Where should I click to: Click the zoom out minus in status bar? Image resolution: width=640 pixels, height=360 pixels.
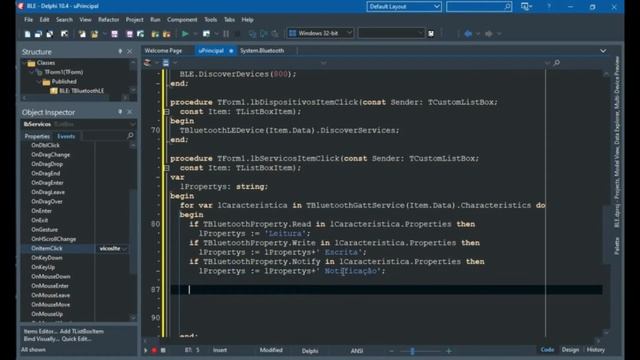(x=392, y=351)
